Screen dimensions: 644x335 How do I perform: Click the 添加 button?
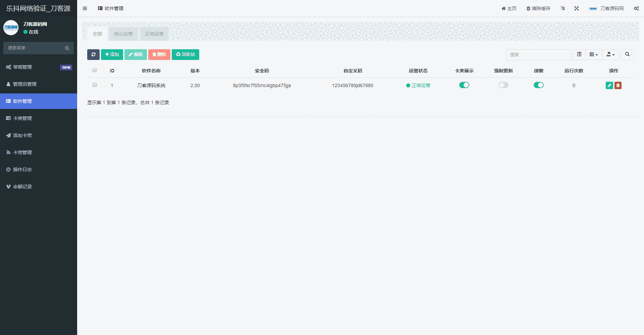112,55
